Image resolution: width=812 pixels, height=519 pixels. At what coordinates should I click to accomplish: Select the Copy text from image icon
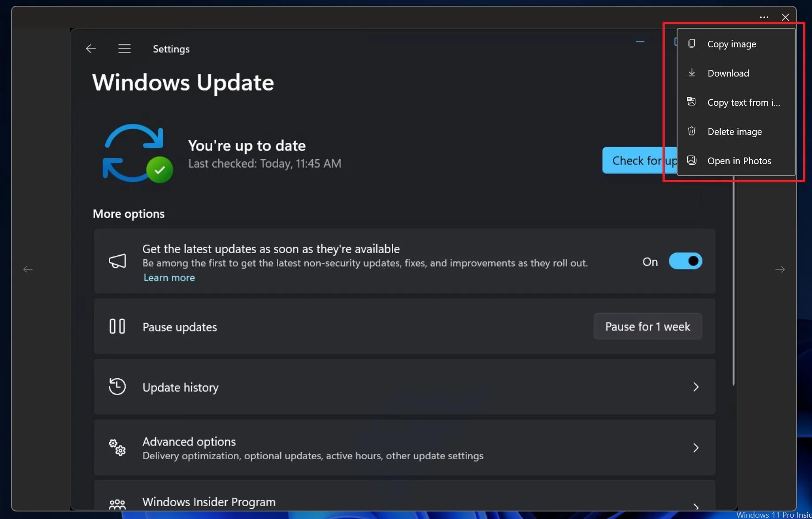click(692, 101)
